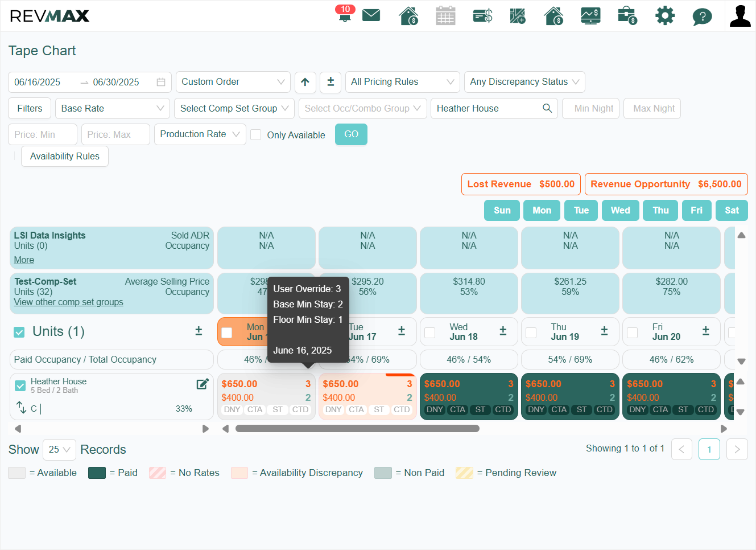Click the GO button

351,134
